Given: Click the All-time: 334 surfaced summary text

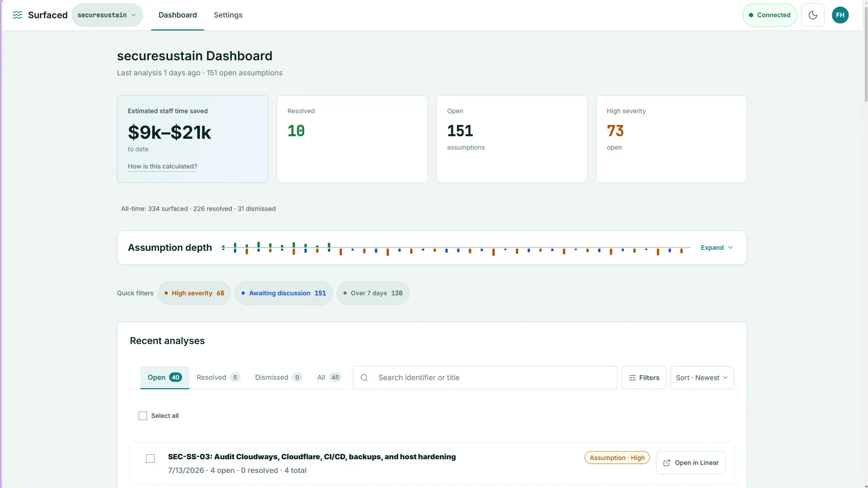Looking at the screenshot, I should click(x=198, y=209).
